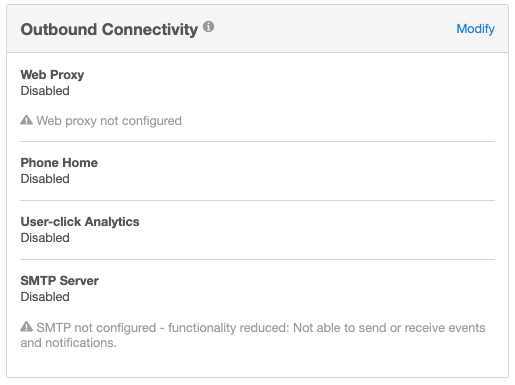Select the Phone Home label
This screenshot has width=515, height=385.
point(59,163)
